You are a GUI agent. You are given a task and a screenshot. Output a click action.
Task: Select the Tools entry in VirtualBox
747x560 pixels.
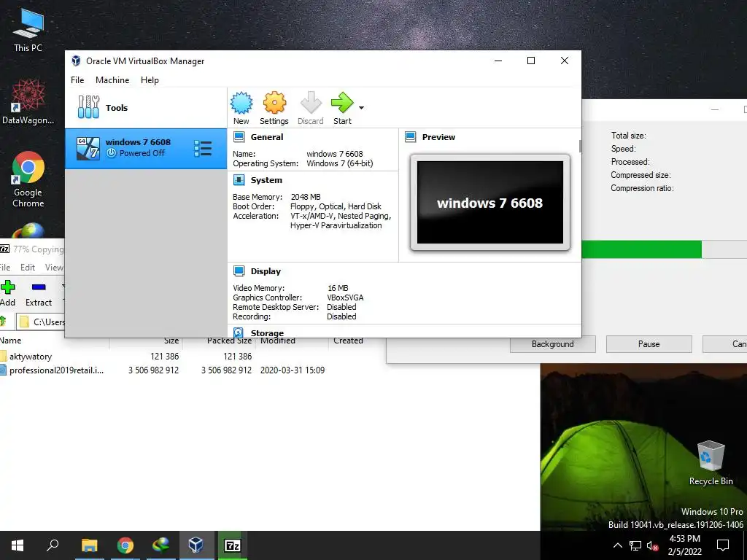point(146,108)
